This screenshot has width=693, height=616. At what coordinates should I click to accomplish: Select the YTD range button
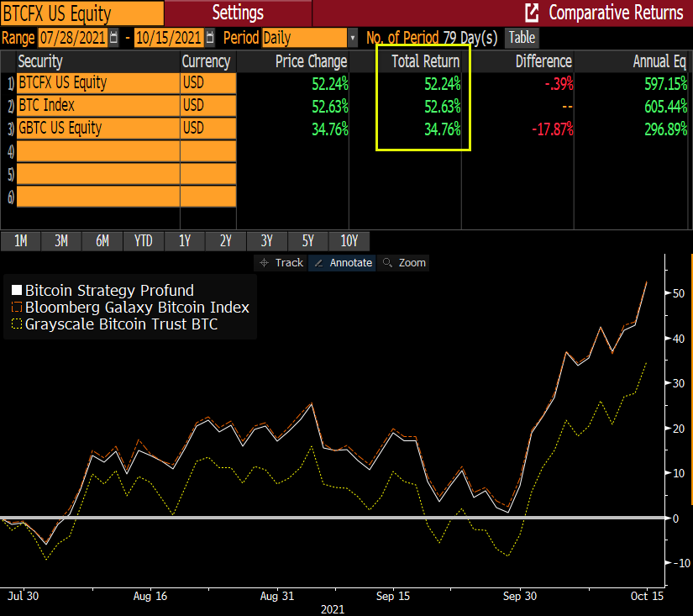click(144, 241)
